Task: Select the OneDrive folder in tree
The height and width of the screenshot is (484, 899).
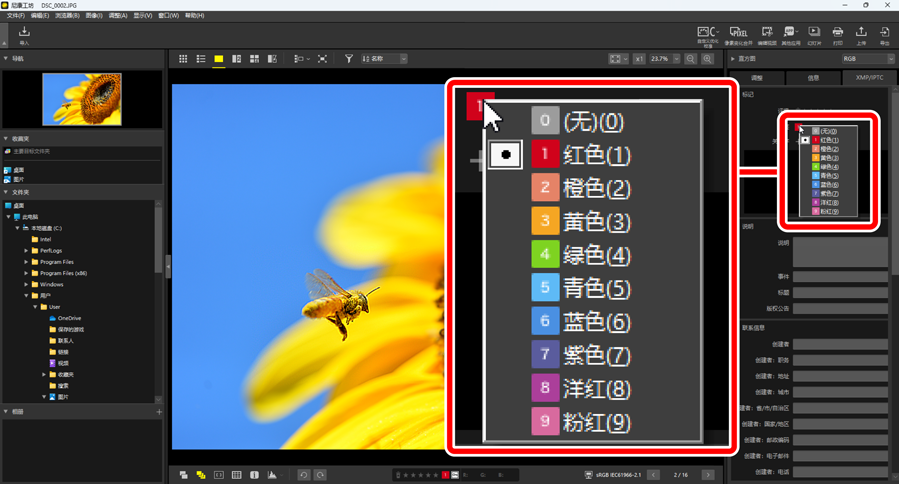Action: pos(68,318)
